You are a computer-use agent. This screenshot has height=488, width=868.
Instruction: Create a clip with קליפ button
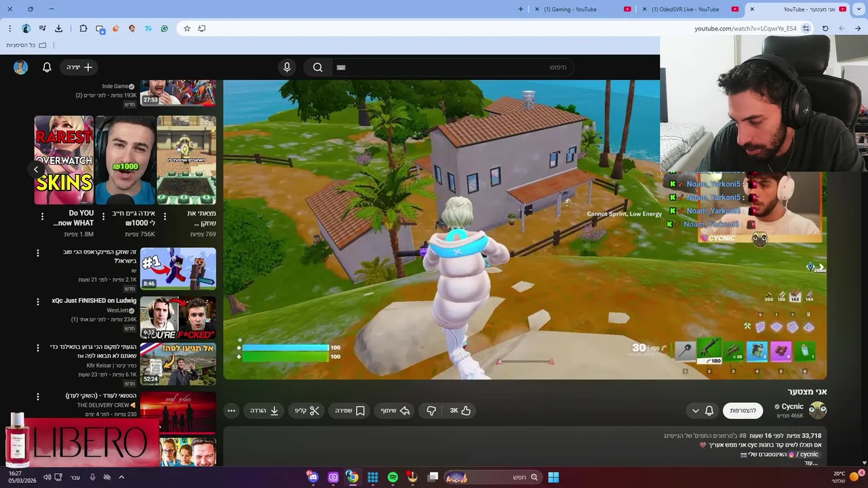[307, 411]
